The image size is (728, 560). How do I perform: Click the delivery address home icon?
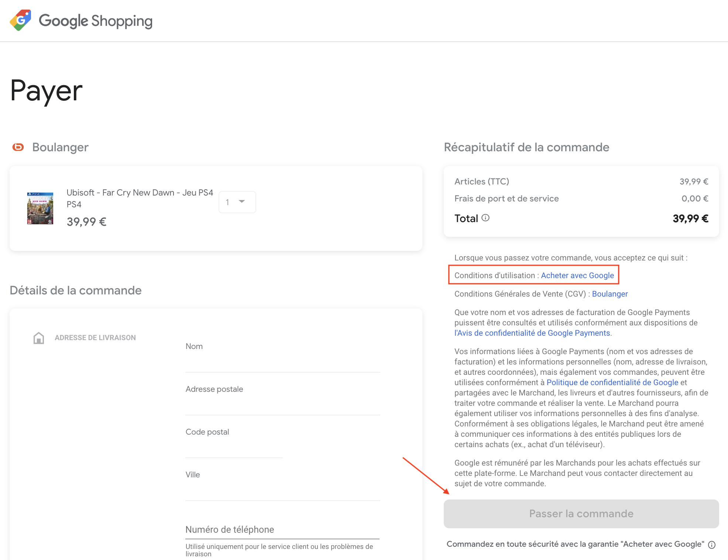tap(39, 338)
